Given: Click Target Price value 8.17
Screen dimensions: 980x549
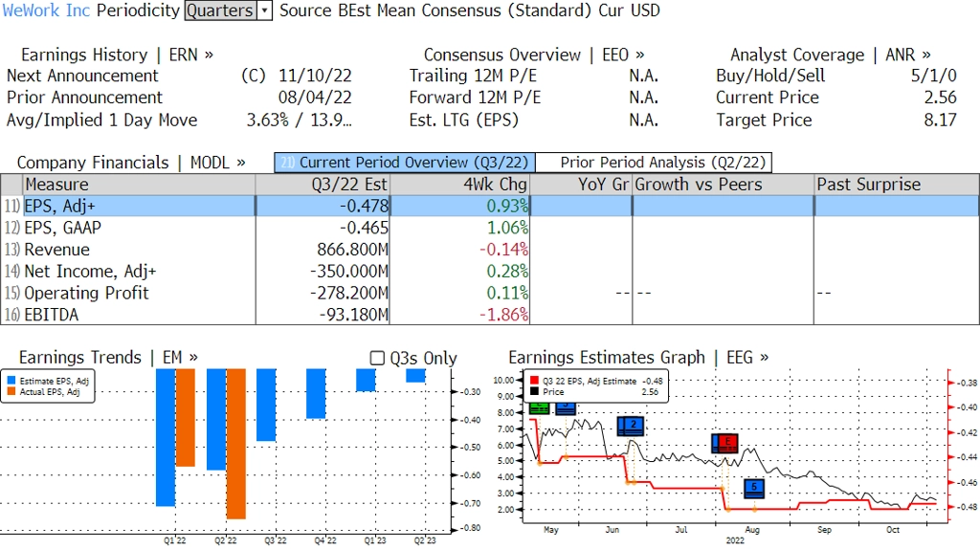Looking at the screenshot, I should tap(940, 120).
